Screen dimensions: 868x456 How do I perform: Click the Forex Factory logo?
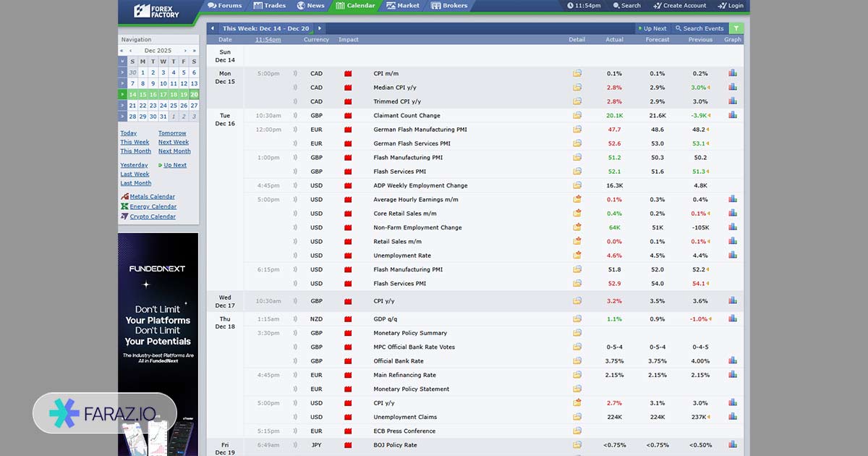coord(157,10)
